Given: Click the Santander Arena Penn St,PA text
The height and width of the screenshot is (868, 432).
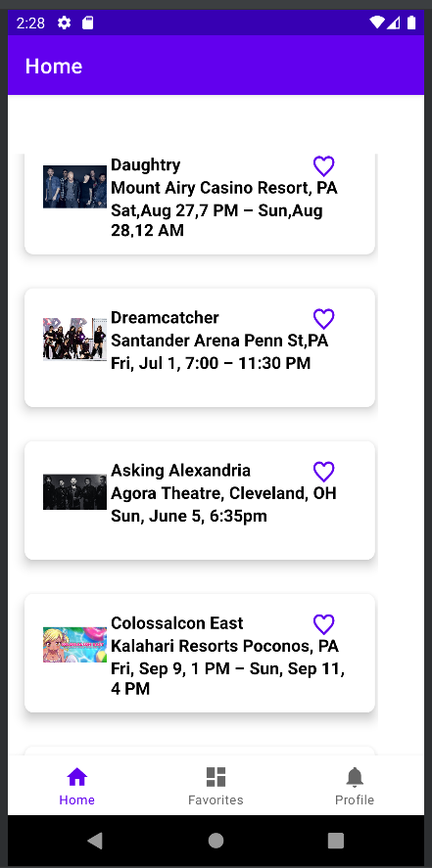Looking at the screenshot, I should coord(219,341).
